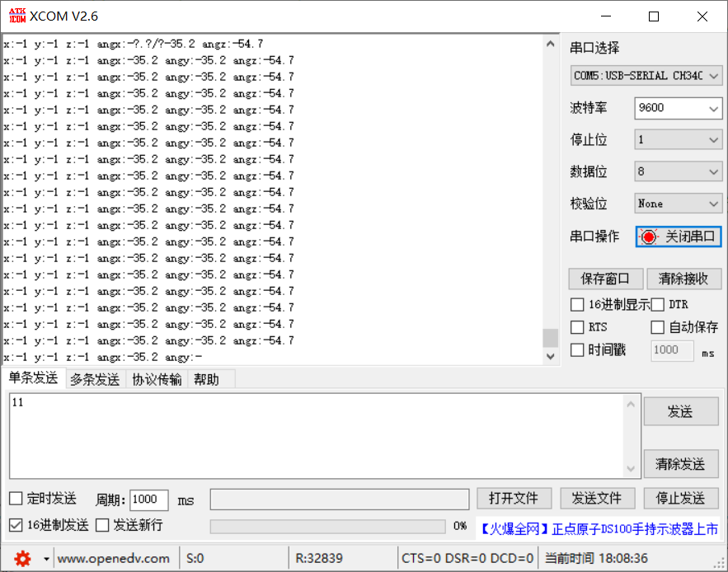
Task: Open the 协议传输 tab
Action: coord(157,379)
